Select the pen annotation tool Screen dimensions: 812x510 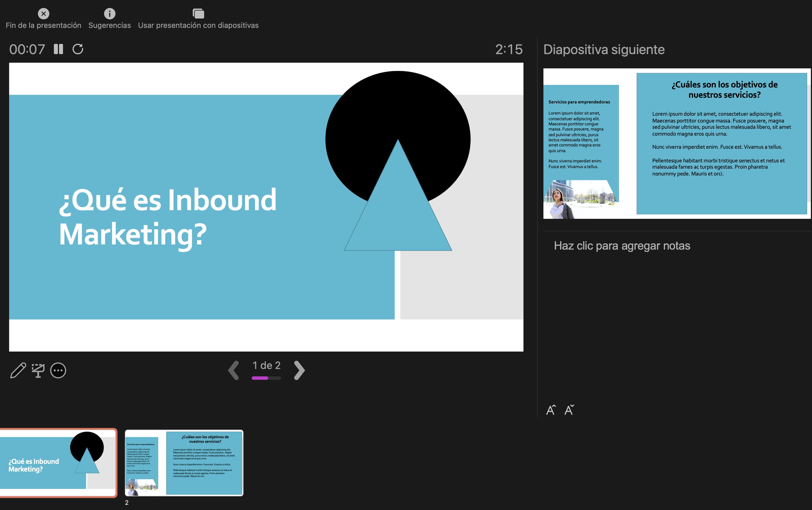point(18,370)
